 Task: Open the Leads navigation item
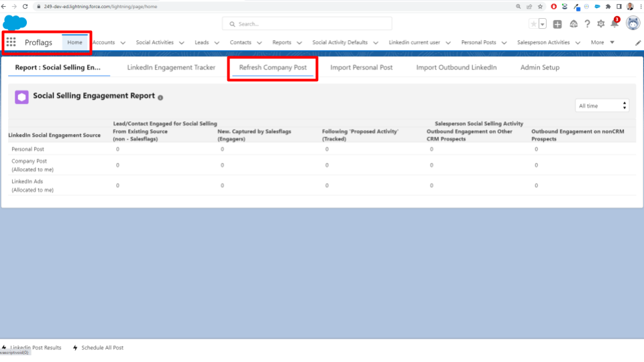point(202,42)
